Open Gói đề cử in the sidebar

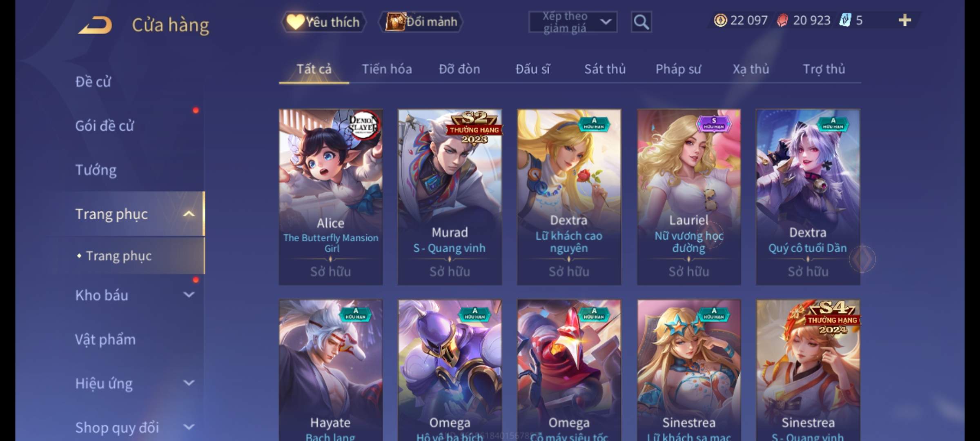click(x=105, y=126)
